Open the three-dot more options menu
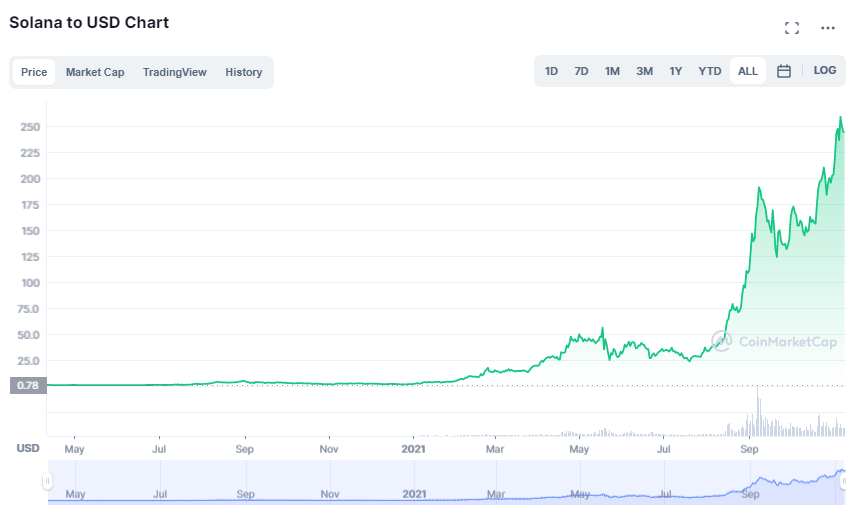 pos(827,28)
